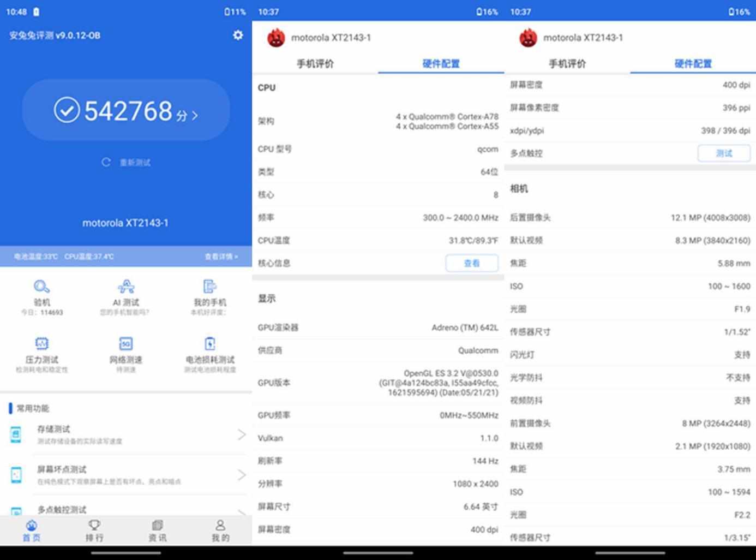
Task: Select 1080 x 2400 resolution value
Action: point(475,484)
